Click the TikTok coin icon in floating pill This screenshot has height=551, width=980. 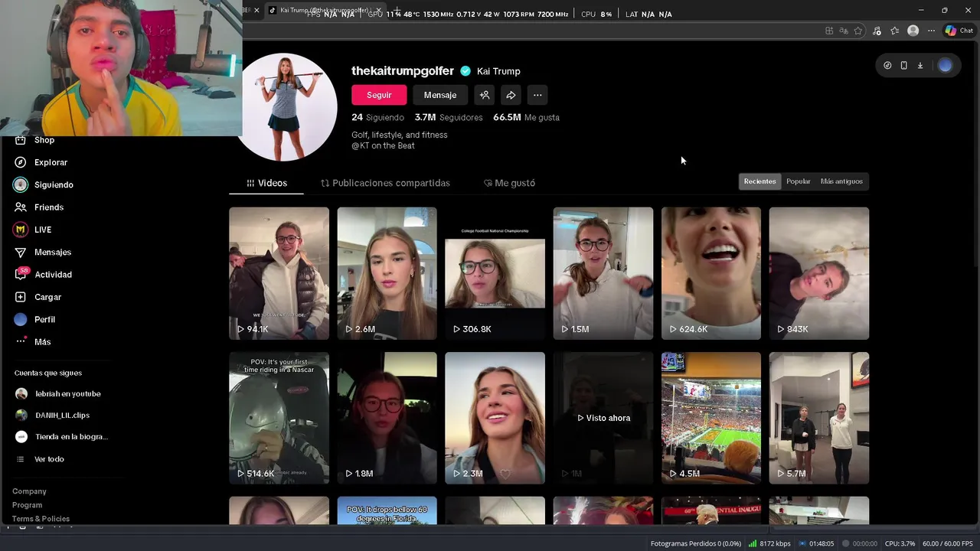(887, 66)
